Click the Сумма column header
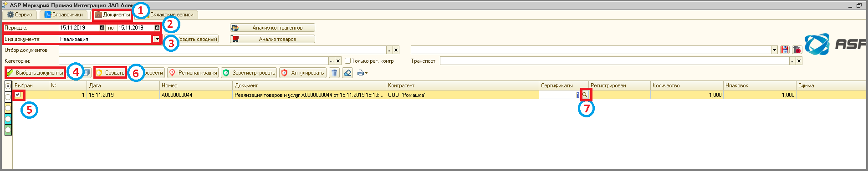 point(831,85)
